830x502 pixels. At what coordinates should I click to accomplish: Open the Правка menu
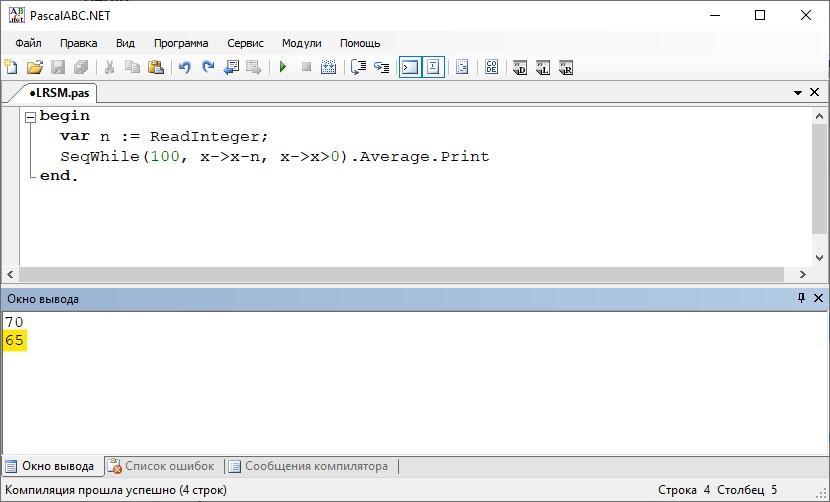pos(78,43)
